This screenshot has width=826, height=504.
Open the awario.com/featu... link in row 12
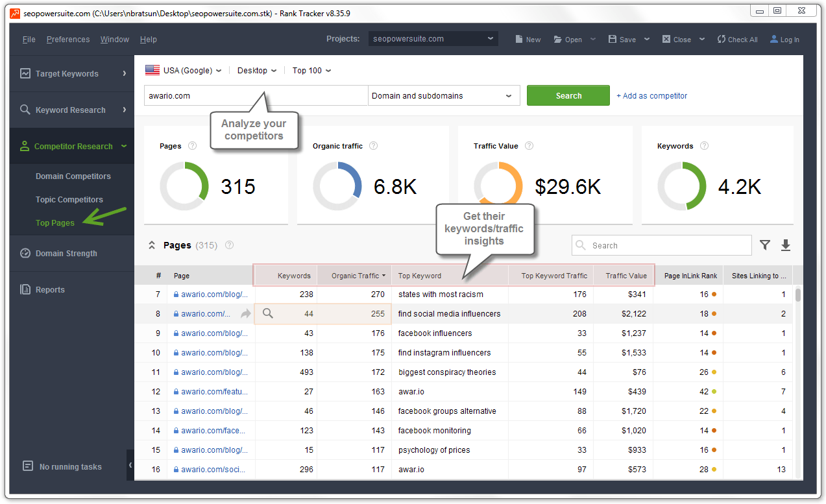coord(214,391)
